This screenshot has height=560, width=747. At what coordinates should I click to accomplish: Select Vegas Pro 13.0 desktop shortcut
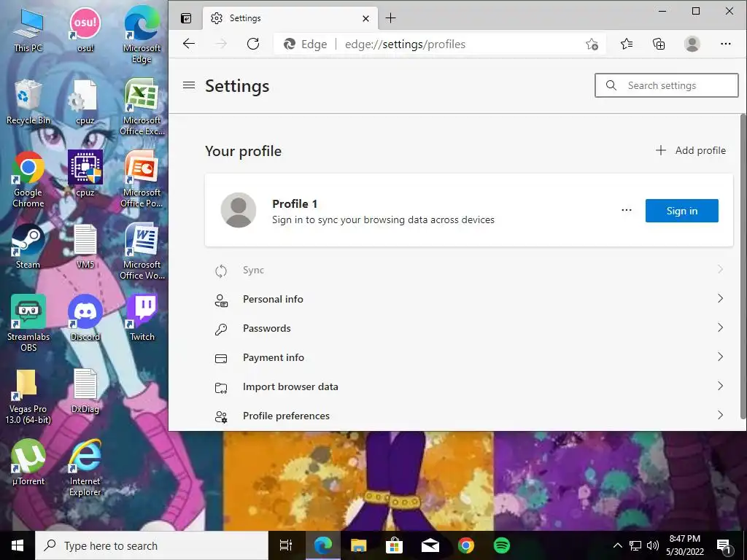[28, 396]
